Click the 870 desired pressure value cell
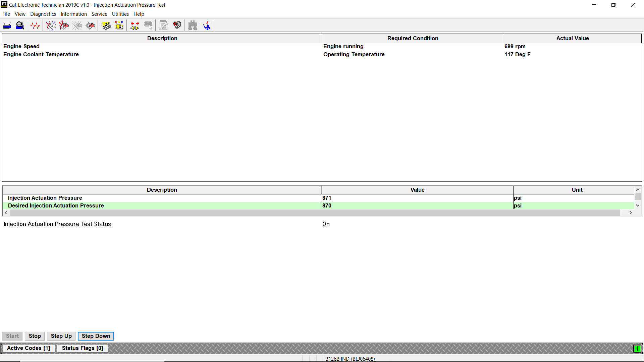The image size is (644, 362). pyautogui.click(x=417, y=206)
